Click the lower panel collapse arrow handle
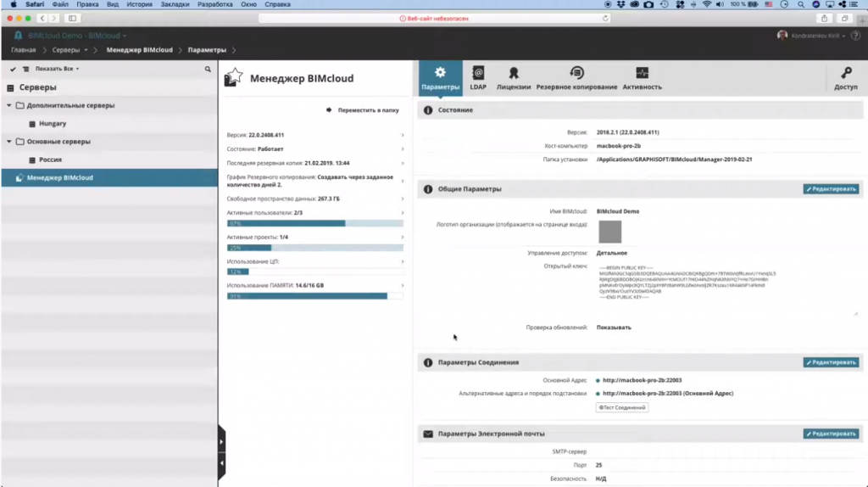Viewport: 868px width, 487px height. click(x=221, y=463)
